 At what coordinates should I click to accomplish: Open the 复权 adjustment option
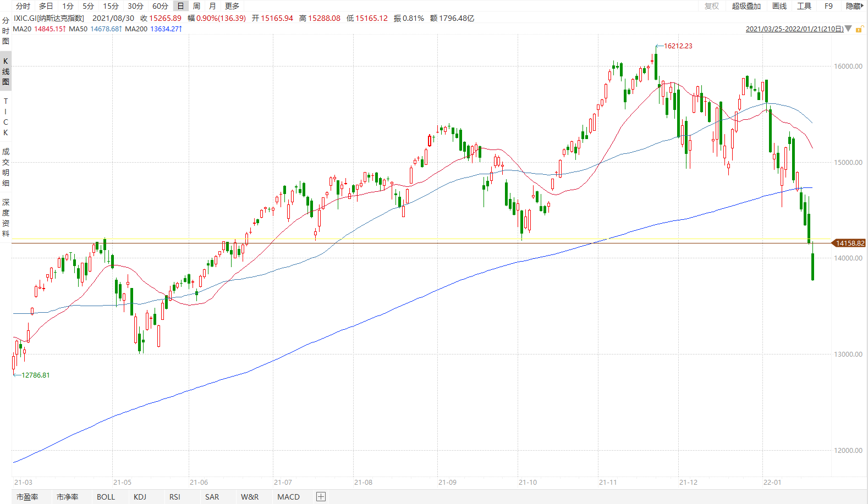tap(712, 6)
